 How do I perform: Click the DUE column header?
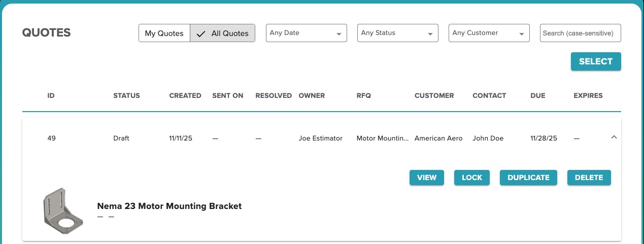pos(537,95)
